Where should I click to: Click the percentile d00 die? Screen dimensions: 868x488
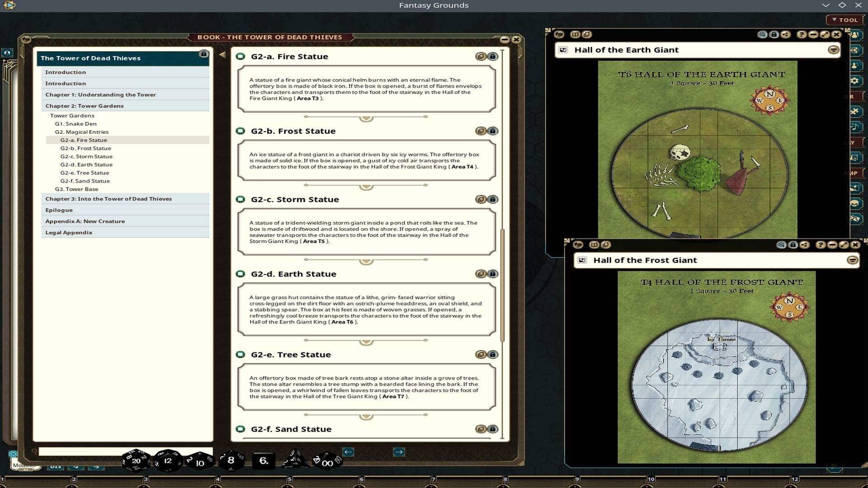pyautogui.click(x=327, y=462)
